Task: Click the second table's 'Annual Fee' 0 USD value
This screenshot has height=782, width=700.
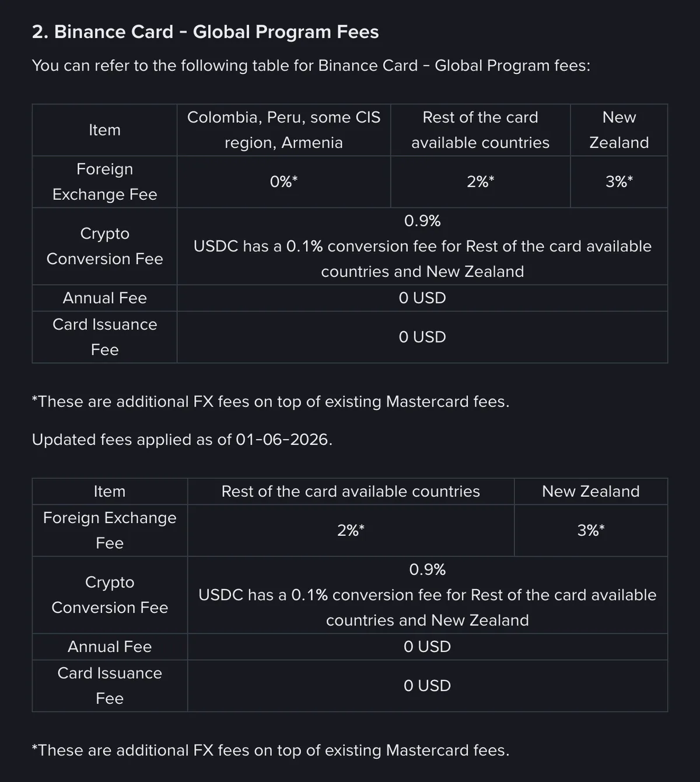Action: click(x=427, y=647)
